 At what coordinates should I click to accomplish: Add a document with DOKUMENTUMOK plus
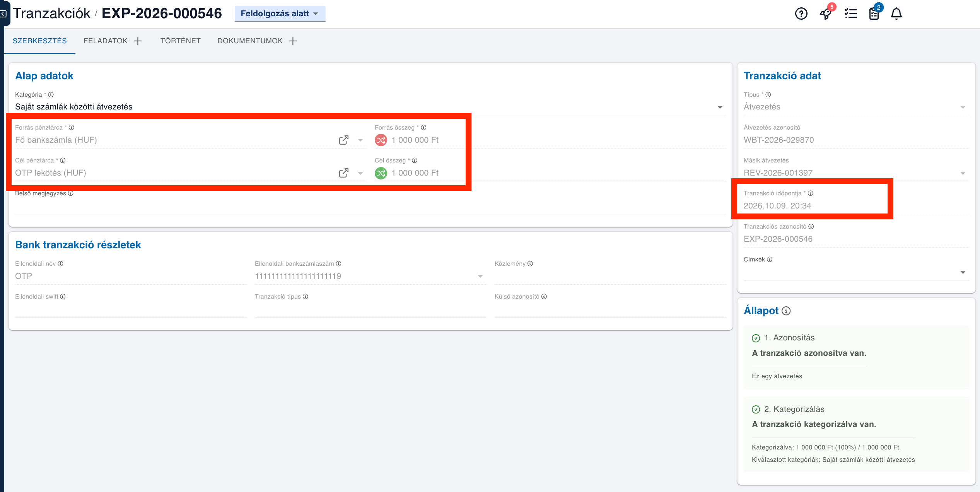coord(293,41)
